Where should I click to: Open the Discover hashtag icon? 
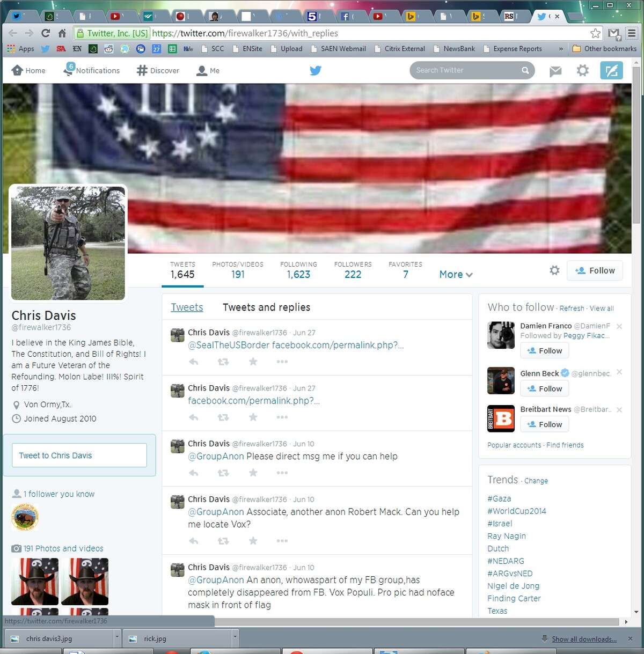[x=141, y=70]
